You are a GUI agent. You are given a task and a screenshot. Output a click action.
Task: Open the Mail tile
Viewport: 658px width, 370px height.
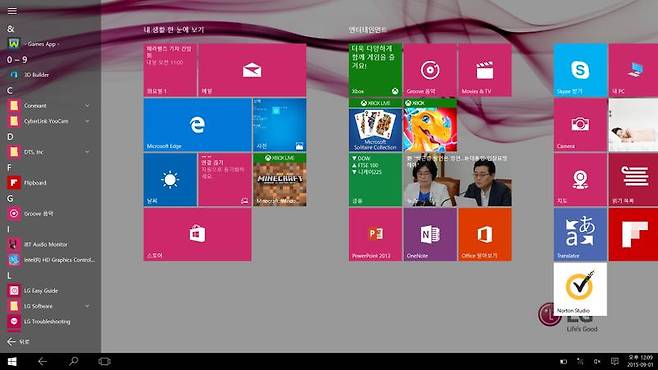point(252,70)
